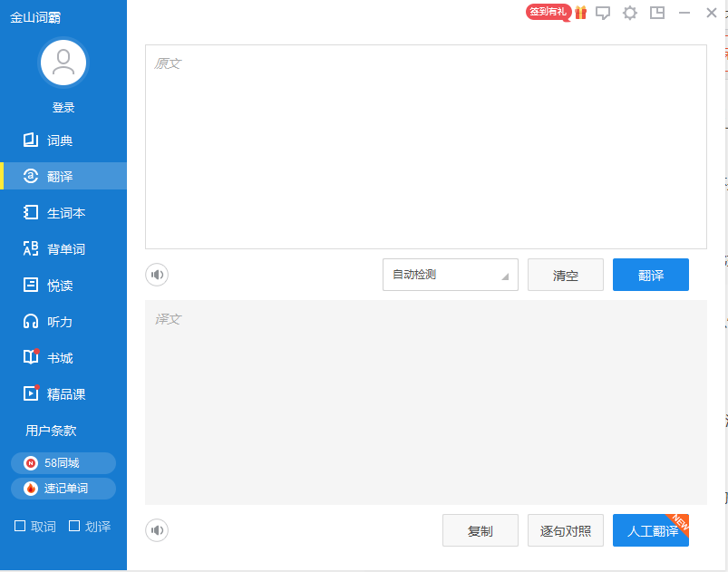
Task: Close the 金山词霸 window
Action: pos(712,13)
